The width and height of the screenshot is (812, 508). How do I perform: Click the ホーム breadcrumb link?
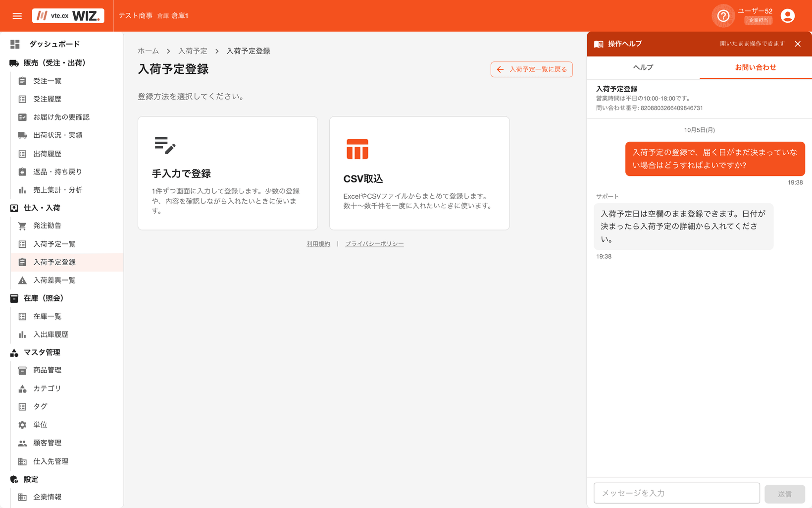[x=148, y=51]
